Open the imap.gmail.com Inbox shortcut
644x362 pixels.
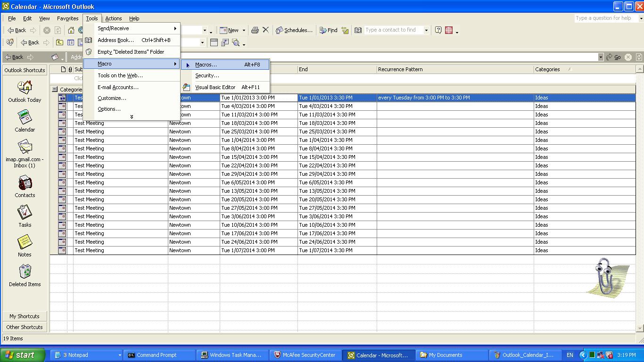coord(25,147)
